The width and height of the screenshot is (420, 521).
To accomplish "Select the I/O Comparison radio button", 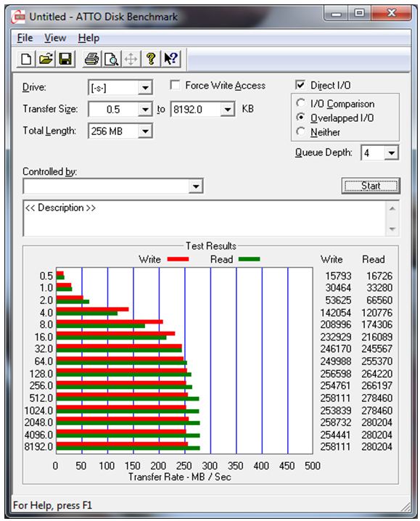I will 301,103.
